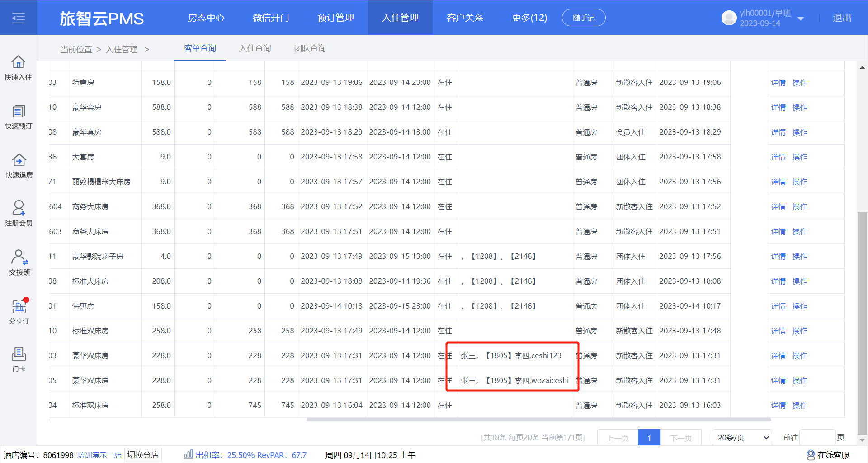Click the 张三,【1805】李四,wozaiceshi remark cell
The width and height of the screenshot is (868, 463).
point(514,380)
